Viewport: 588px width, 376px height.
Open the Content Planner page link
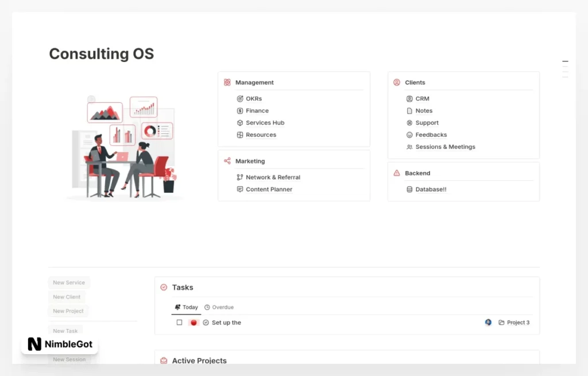(x=269, y=189)
